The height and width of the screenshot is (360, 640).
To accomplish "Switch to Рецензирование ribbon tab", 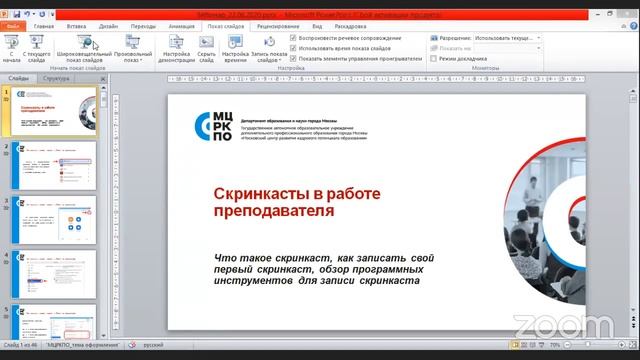I will (278, 26).
